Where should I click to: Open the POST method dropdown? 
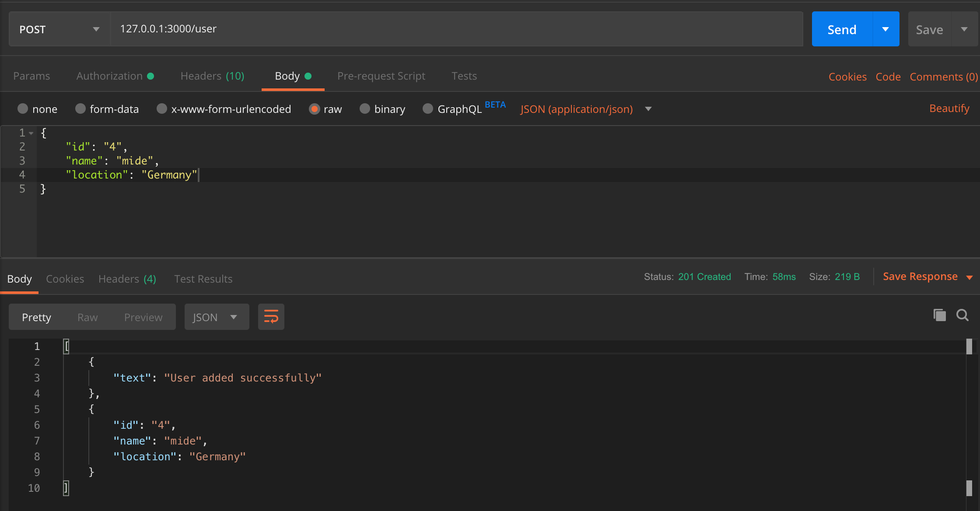tap(59, 29)
